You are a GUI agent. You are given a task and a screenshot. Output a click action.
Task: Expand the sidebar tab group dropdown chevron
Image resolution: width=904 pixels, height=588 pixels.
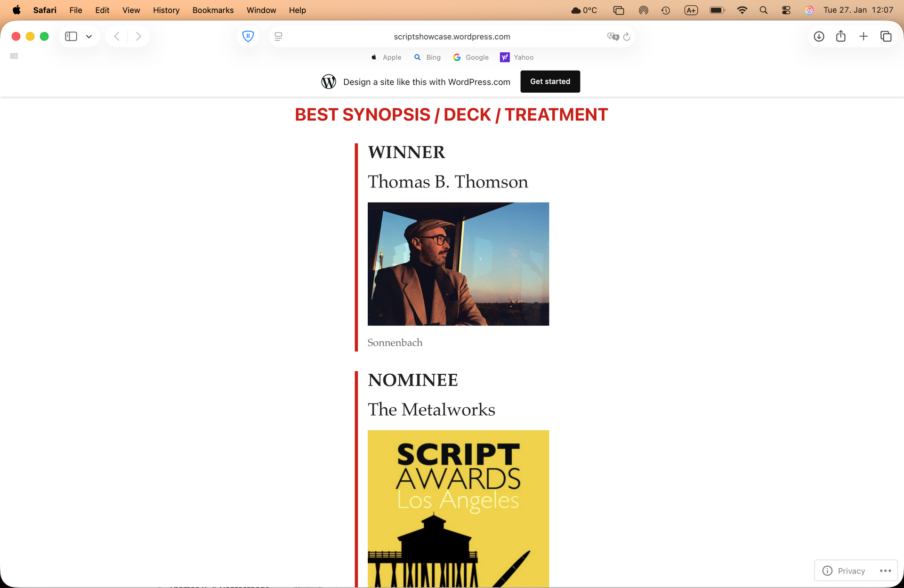point(89,36)
